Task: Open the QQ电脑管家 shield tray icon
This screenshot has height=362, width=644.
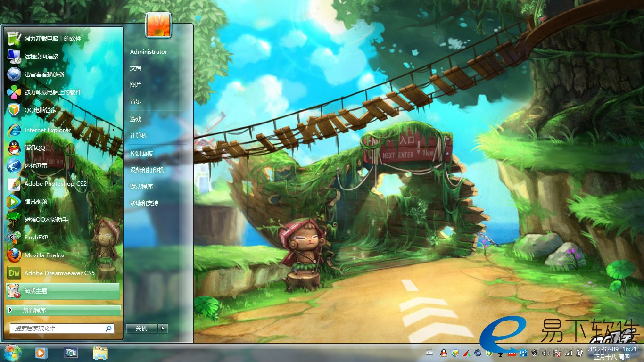Action: click(x=455, y=353)
